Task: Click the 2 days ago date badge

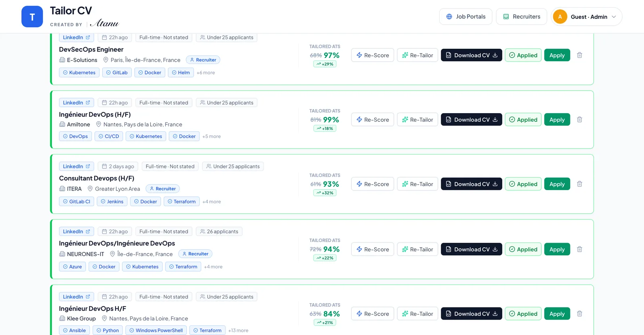Action: pyautogui.click(x=118, y=166)
